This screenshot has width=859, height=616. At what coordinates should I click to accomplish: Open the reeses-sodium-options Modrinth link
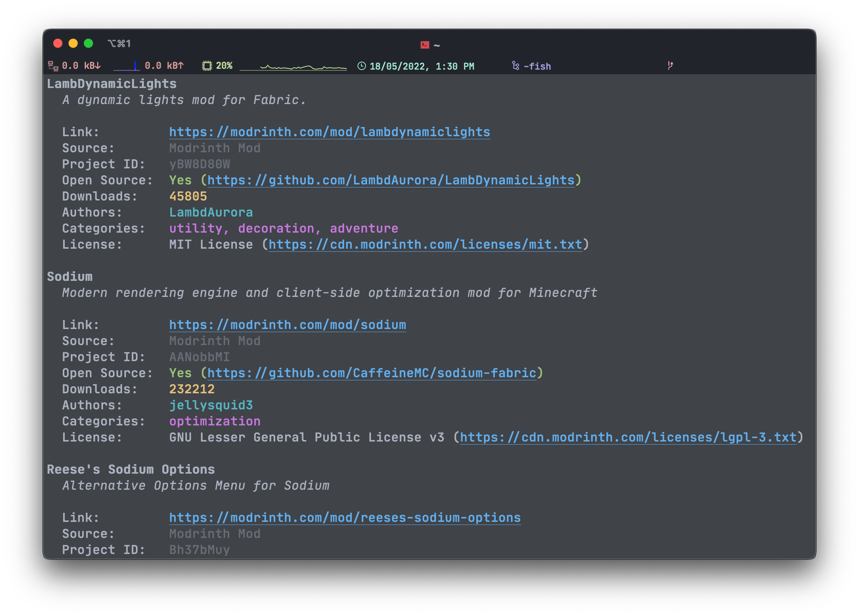[345, 518]
